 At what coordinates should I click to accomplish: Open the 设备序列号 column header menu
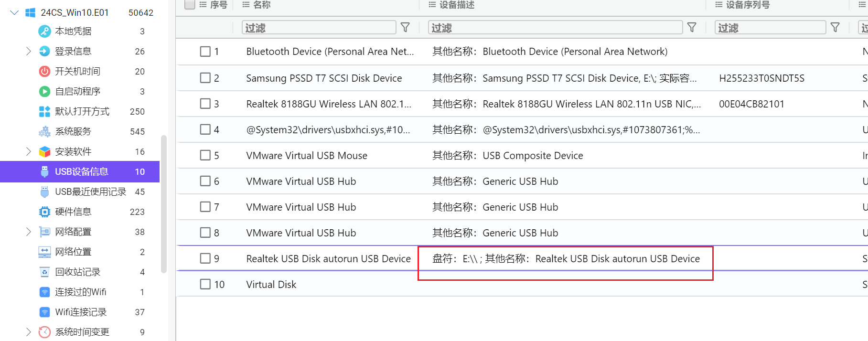pos(718,5)
